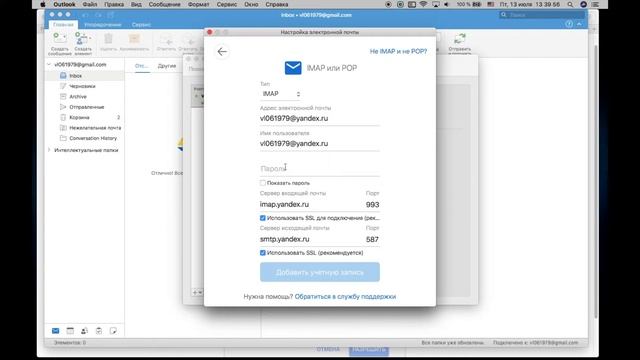This screenshot has width=640, height=360.
Task: Open the Mail view icon at sidebar bottom
Action: point(56,331)
